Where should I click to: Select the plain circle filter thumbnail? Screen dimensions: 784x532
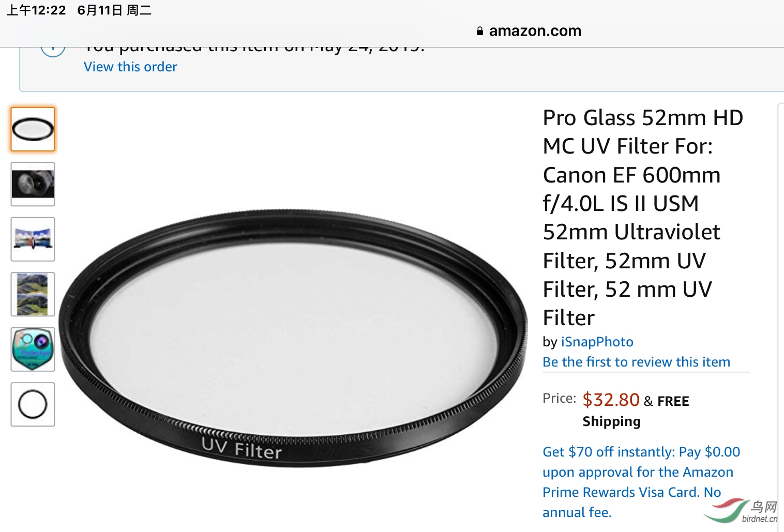[33, 404]
